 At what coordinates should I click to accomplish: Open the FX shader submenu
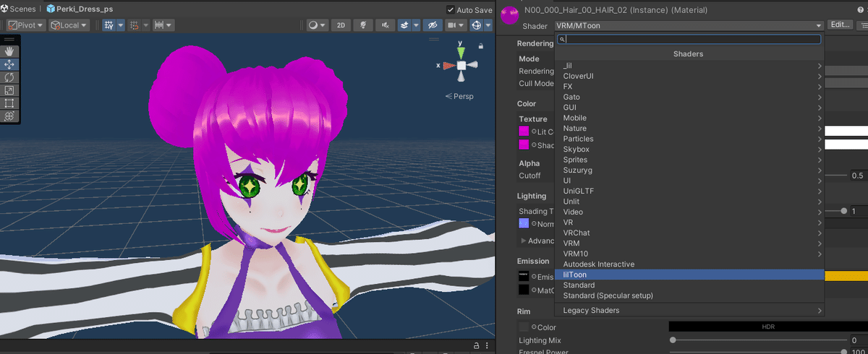(x=689, y=87)
